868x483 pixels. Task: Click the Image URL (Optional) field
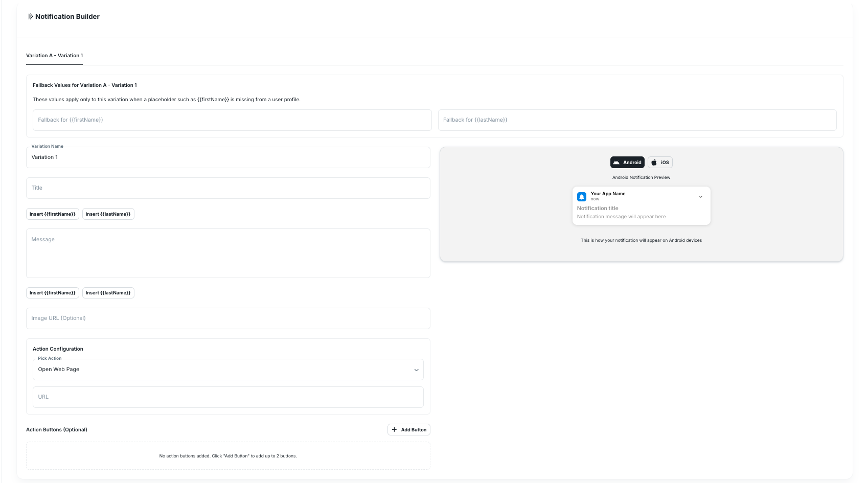228,318
